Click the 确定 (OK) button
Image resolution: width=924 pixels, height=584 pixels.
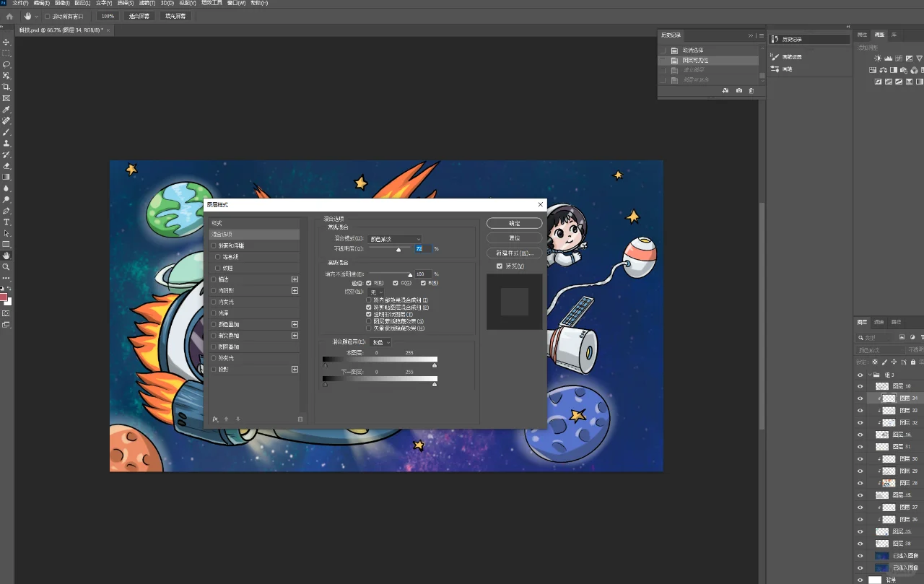click(515, 223)
